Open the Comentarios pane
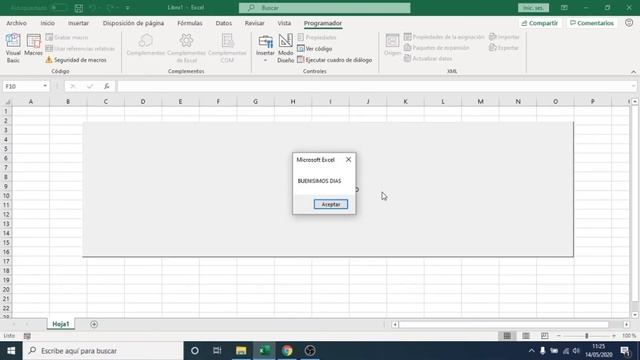640x360 pixels. pos(592,23)
